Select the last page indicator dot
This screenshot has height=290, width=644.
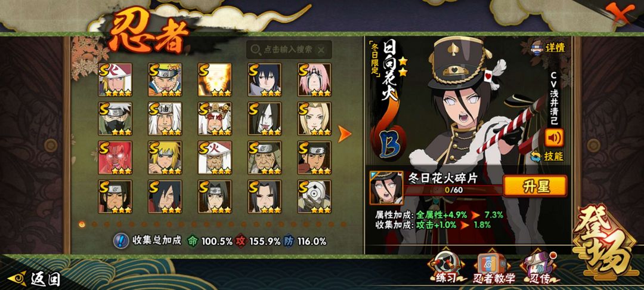(344, 224)
